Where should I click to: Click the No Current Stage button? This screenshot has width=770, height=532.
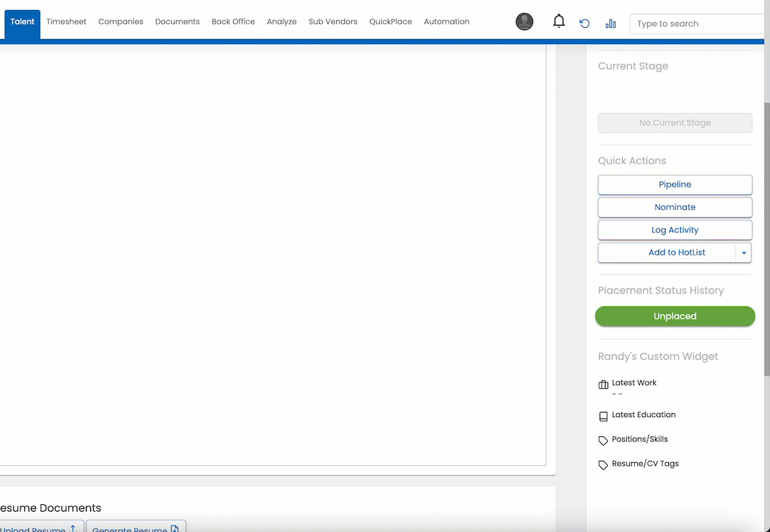point(675,123)
